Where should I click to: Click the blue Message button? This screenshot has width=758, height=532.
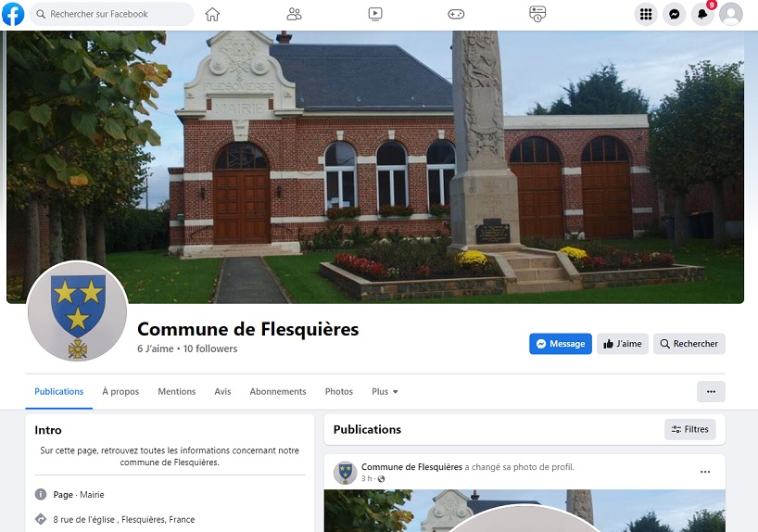click(x=561, y=344)
